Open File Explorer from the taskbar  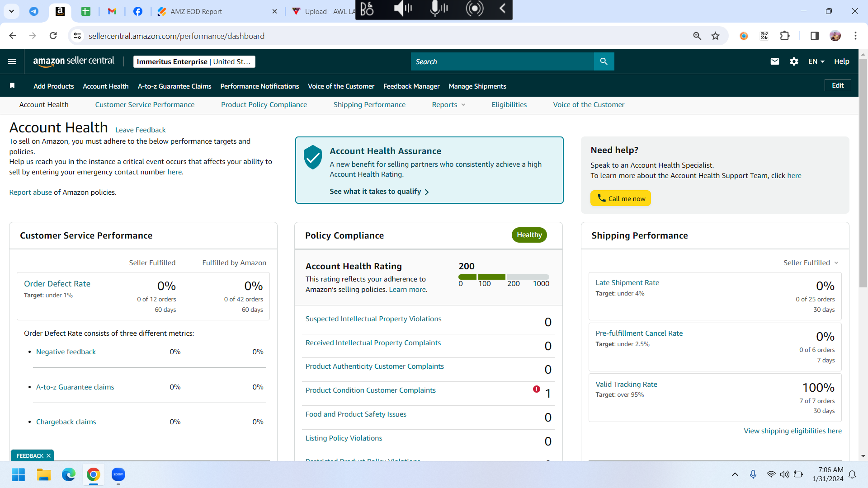click(x=43, y=474)
